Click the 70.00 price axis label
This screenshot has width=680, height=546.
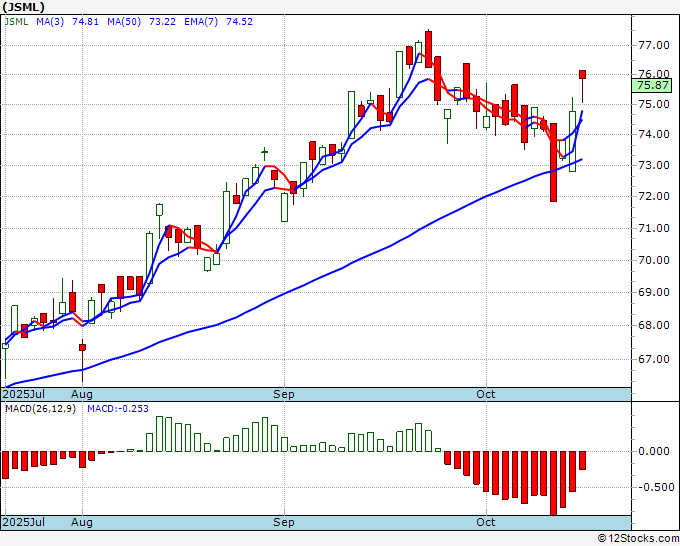coord(654,261)
